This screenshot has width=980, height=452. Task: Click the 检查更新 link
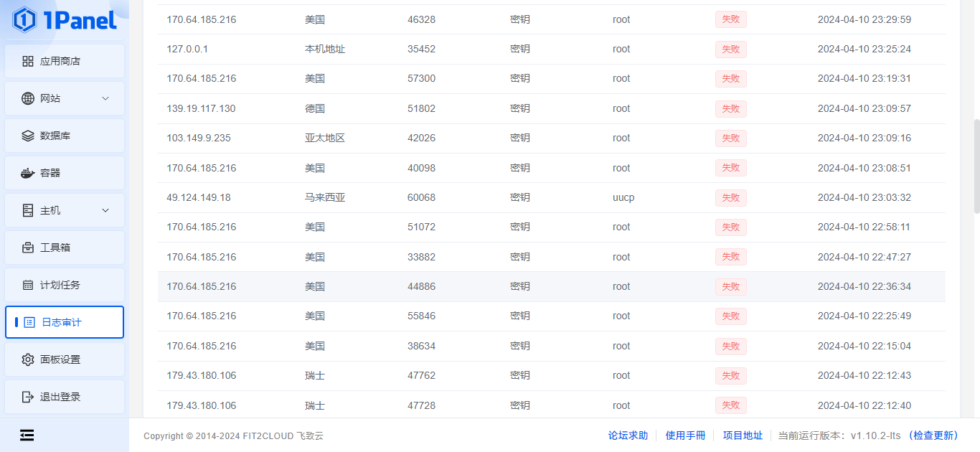933,435
